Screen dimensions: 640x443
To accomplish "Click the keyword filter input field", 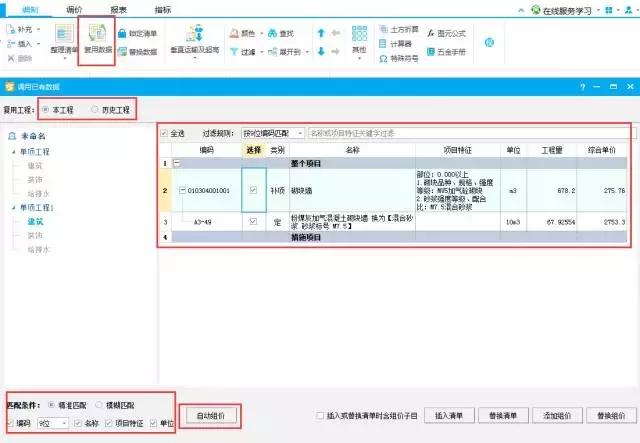I will point(460,132).
